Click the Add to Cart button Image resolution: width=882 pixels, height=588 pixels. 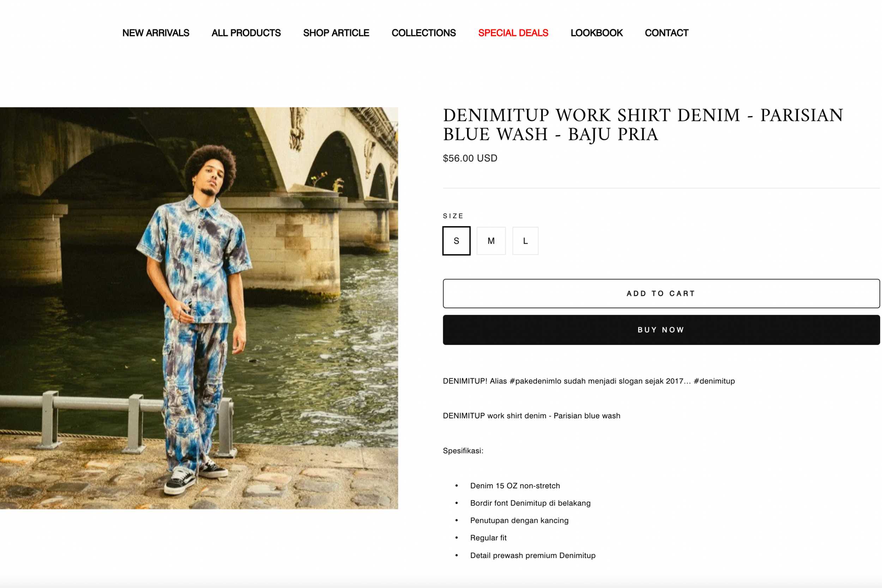661,293
